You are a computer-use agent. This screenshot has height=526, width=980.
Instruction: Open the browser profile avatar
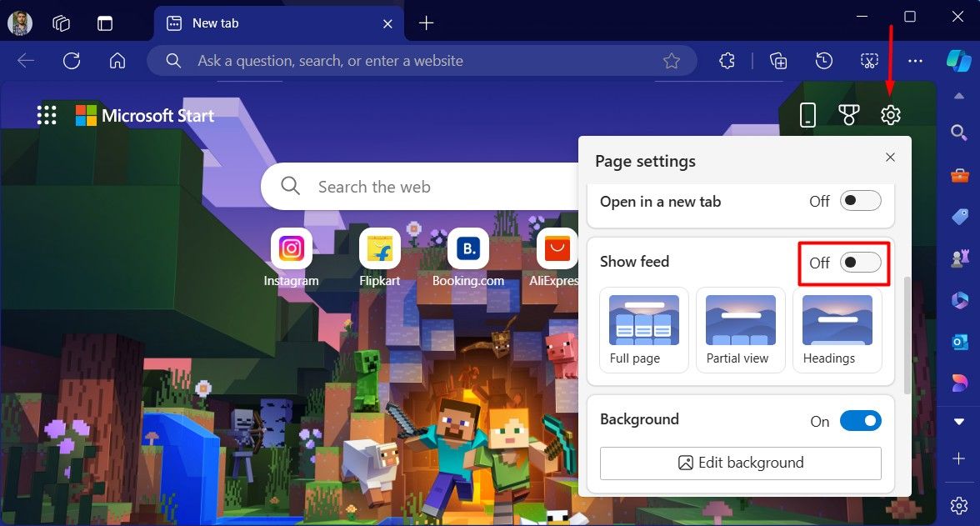pos(19,23)
